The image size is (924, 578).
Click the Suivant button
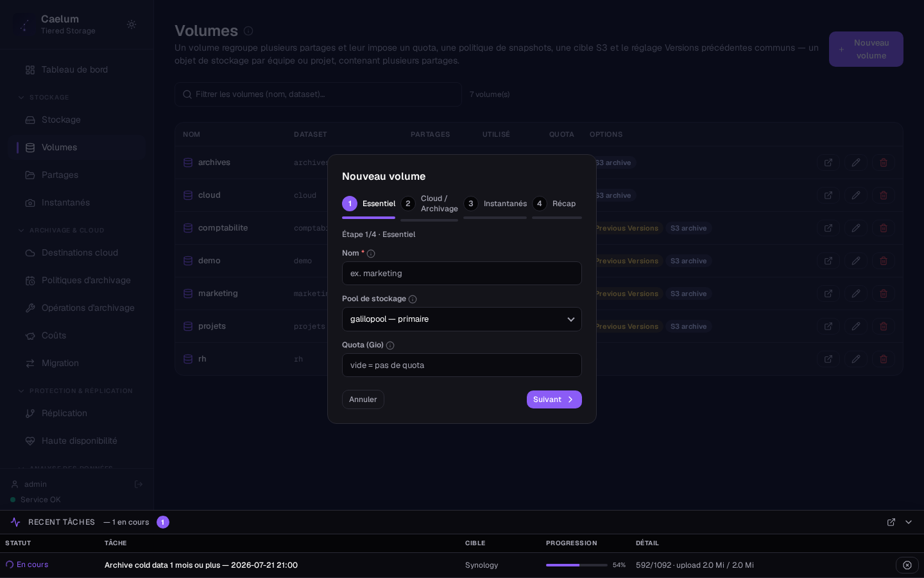(554, 399)
